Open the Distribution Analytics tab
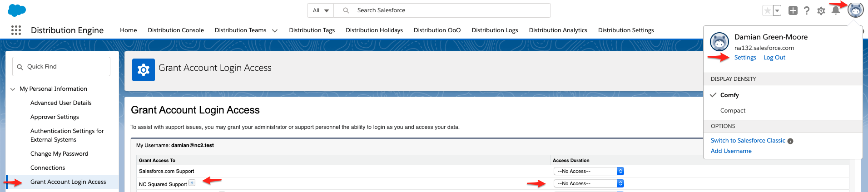 point(558,30)
